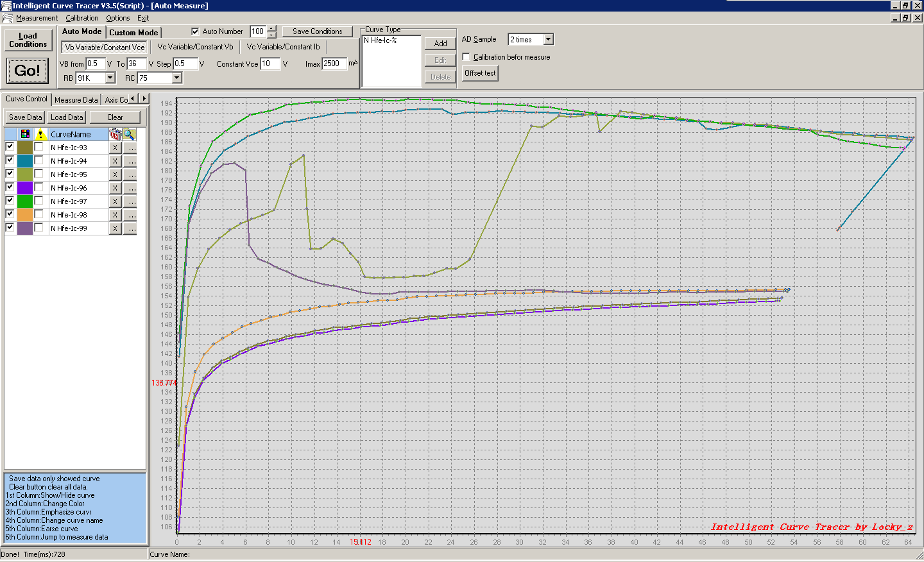The height and width of the screenshot is (562, 924).
Task: Select Vc Variable/Constant Vb tab
Action: (x=195, y=47)
